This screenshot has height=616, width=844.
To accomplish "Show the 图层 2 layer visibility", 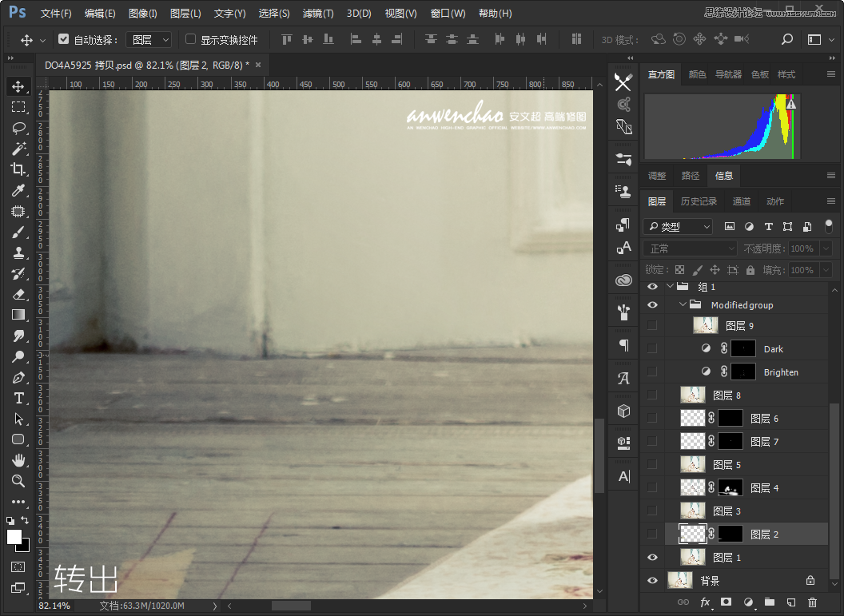I will click(x=652, y=534).
